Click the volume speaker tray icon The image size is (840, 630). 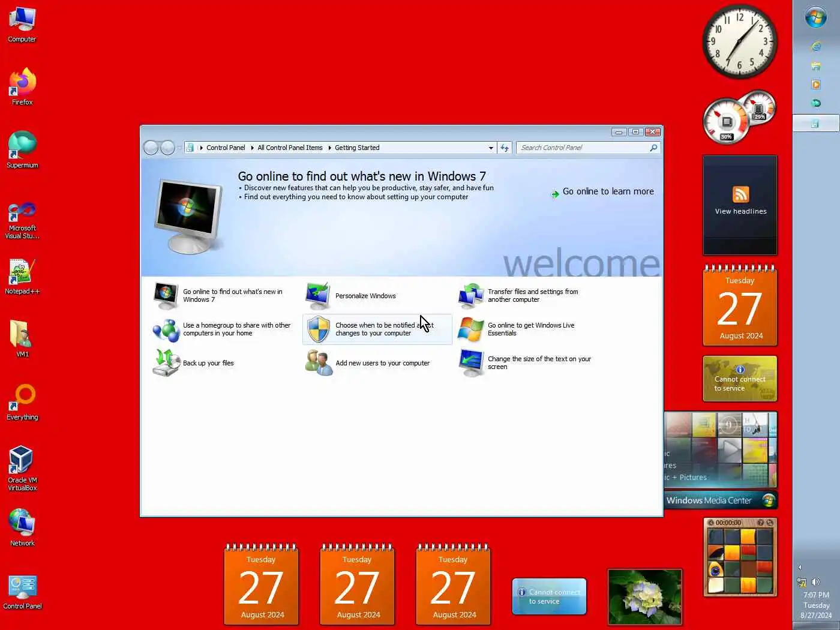pos(816,582)
